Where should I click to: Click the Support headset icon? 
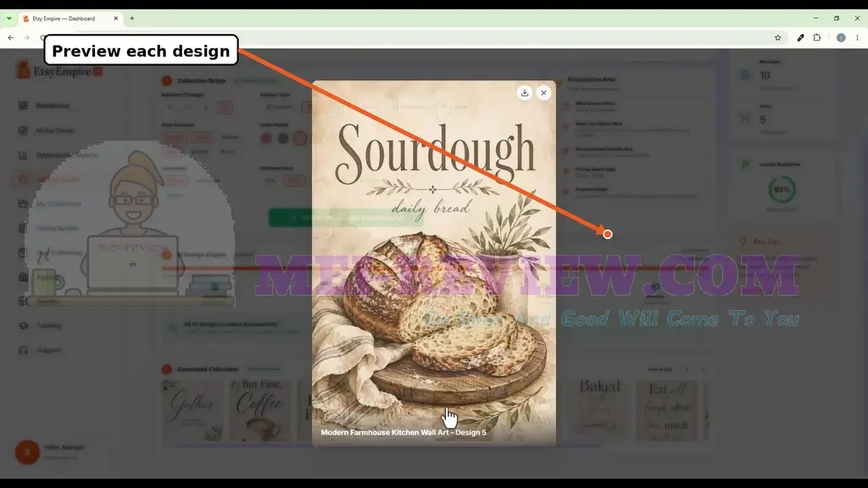(x=23, y=350)
